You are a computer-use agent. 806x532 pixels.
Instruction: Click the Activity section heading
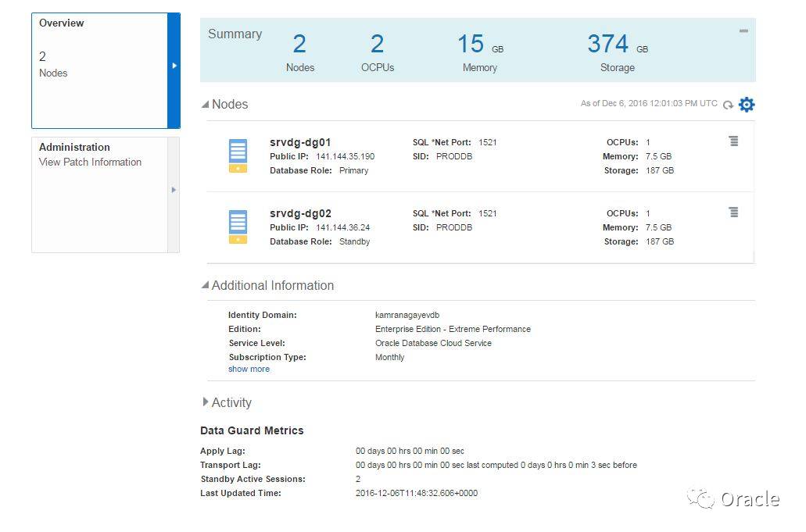click(231, 402)
